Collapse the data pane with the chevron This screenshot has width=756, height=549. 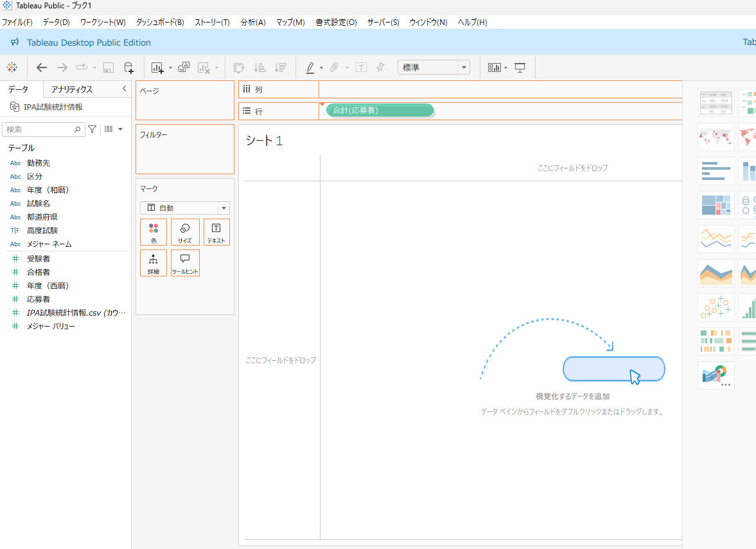pos(125,89)
